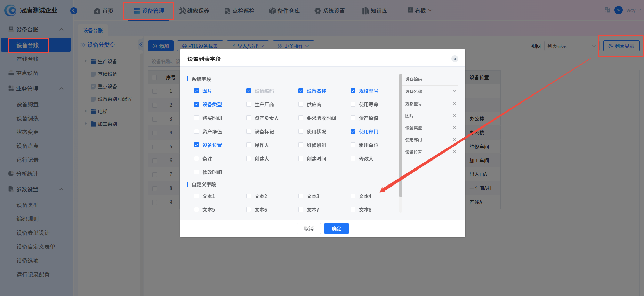Click the refresh icon next to 设备分类

coord(112,44)
